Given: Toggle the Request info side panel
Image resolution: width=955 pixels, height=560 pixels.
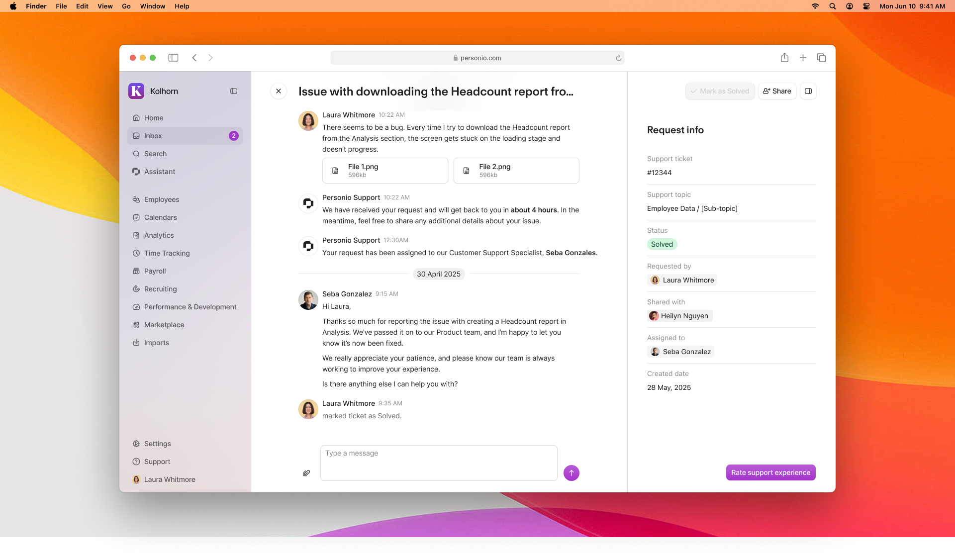Looking at the screenshot, I should (x=808, y=91).
